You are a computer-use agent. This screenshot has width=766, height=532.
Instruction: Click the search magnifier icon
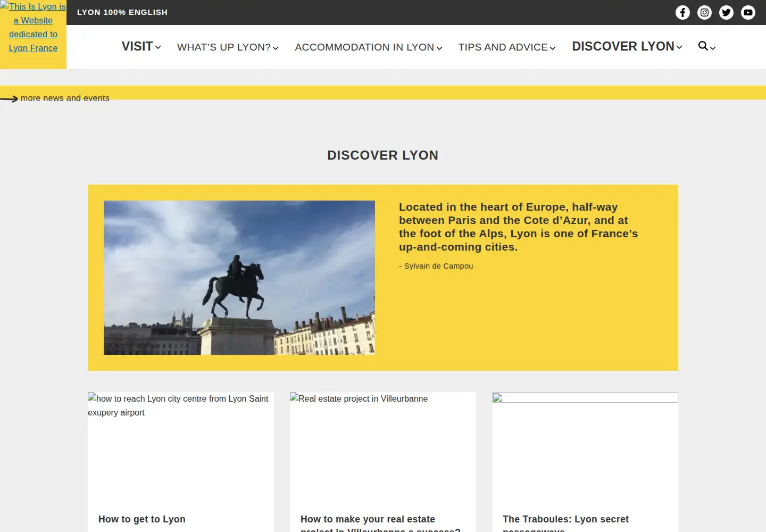(703, 46)
